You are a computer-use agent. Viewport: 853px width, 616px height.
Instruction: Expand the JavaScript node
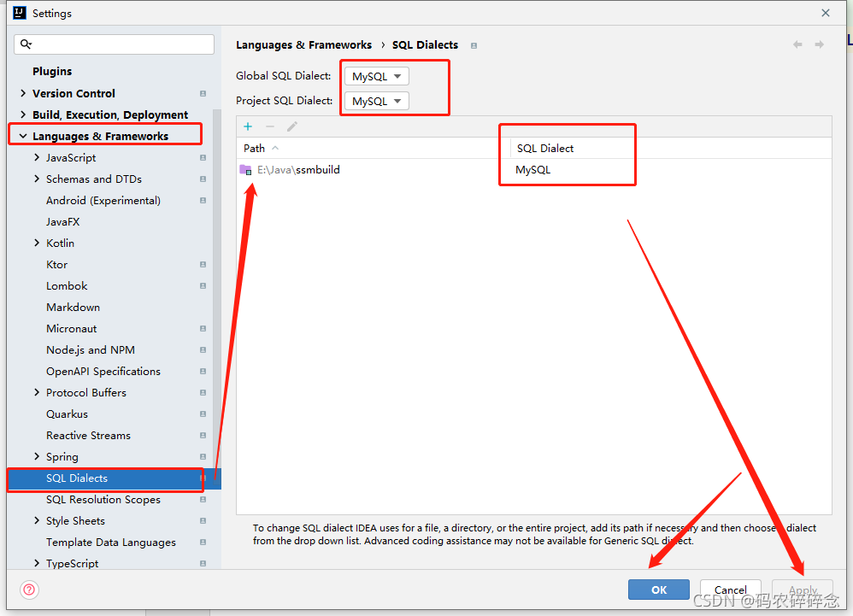[37, 157]
